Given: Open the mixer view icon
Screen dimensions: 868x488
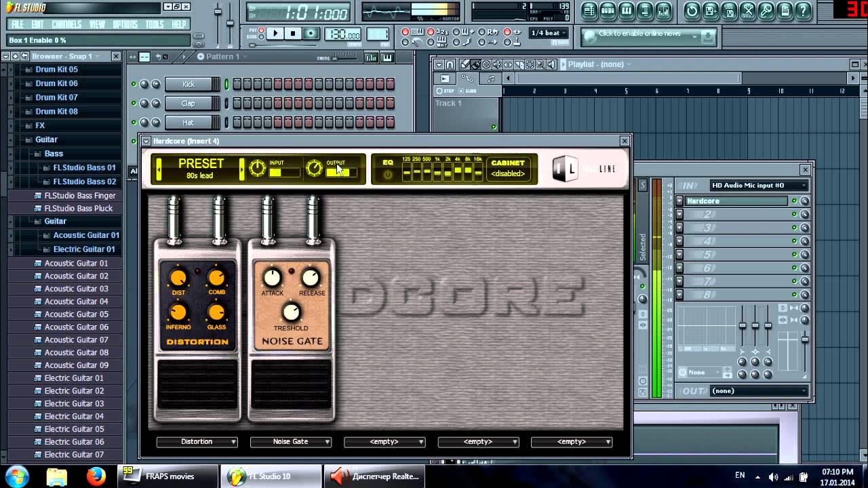Looking at the screenshot, I should click(663, 10).
